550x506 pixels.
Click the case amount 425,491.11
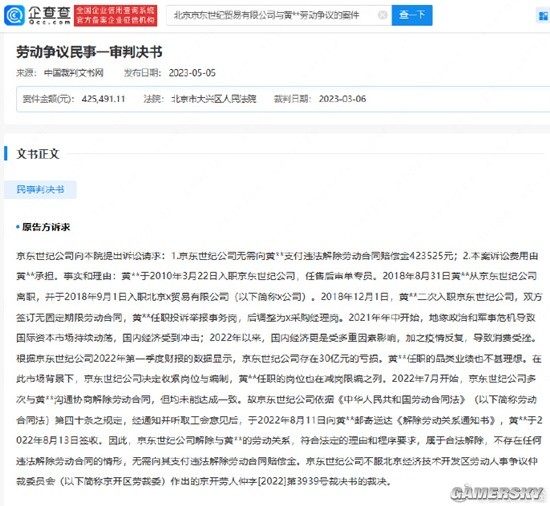[x=103, y=99]
